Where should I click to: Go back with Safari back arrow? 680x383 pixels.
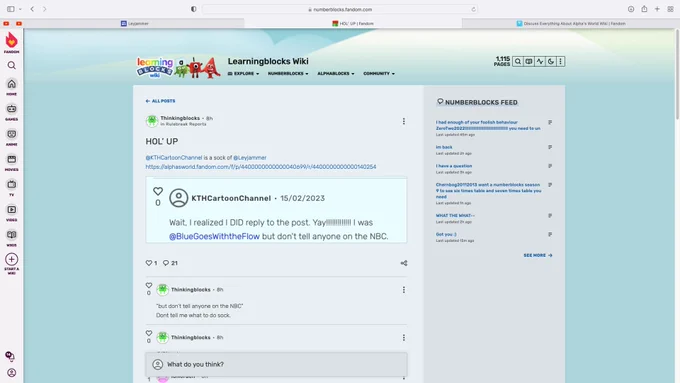[32, 9]
